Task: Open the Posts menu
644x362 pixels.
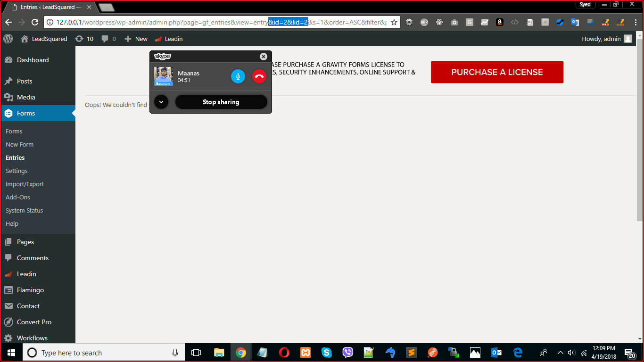Action: click(38, 81)
